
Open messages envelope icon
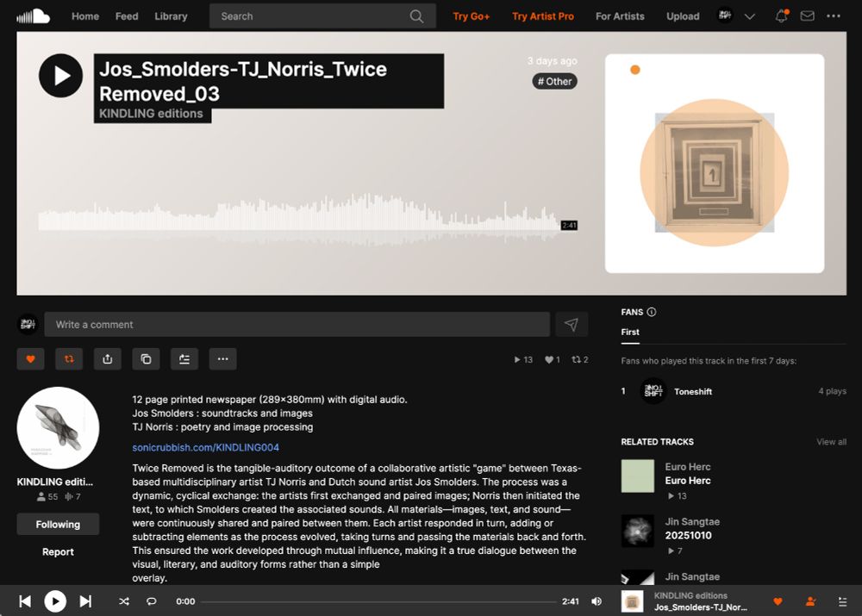pos(807,16)
